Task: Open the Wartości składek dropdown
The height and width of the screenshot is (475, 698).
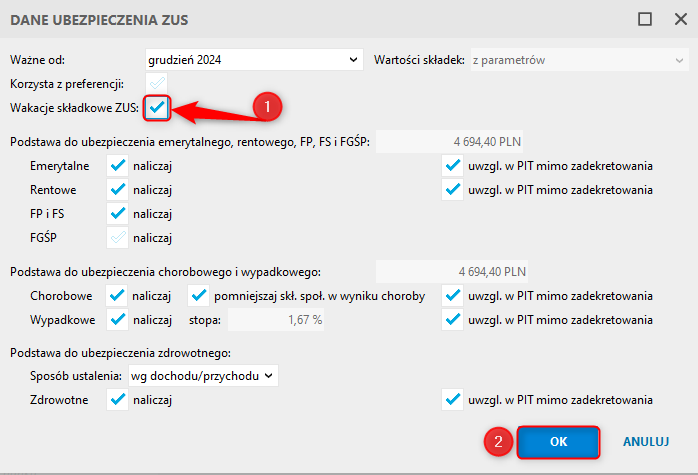Action: pyautogui.click(x=580, y=60)
